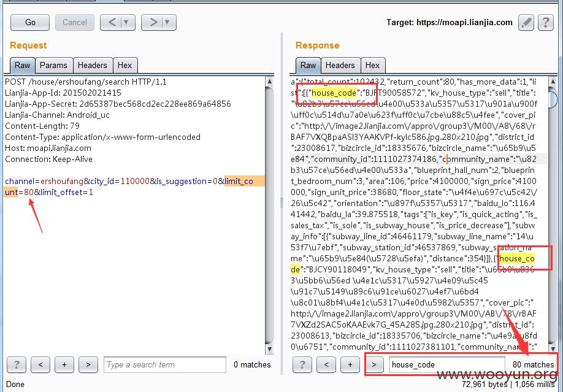563x392 pixels.
Task: Click the city_id=110000 parameter text
Action: coord(120,181)
